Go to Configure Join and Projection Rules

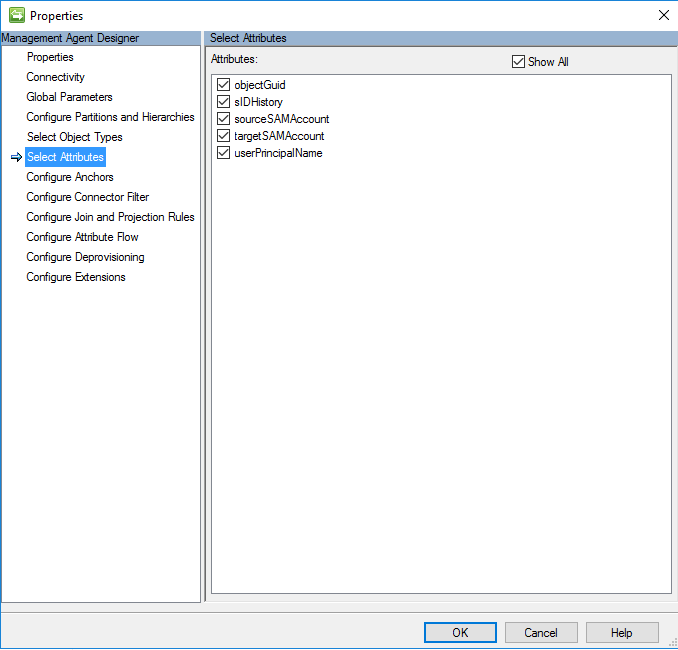tap(110, 217)
